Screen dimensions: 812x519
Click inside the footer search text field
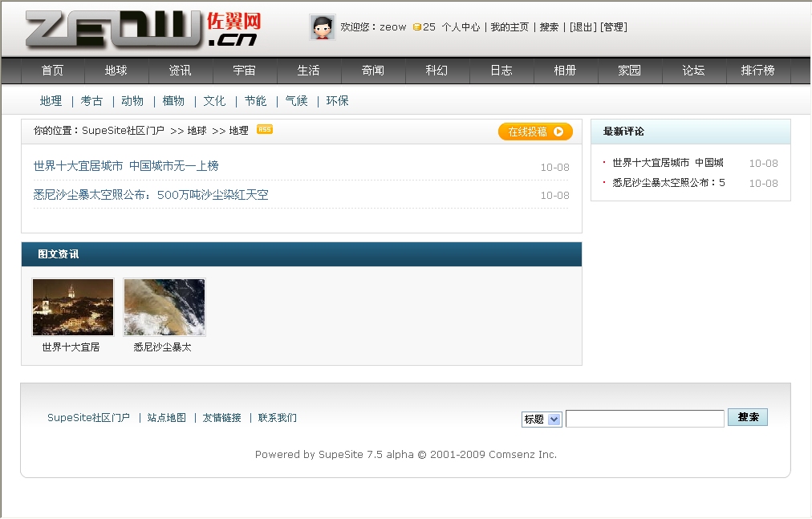tap(644, 417)
